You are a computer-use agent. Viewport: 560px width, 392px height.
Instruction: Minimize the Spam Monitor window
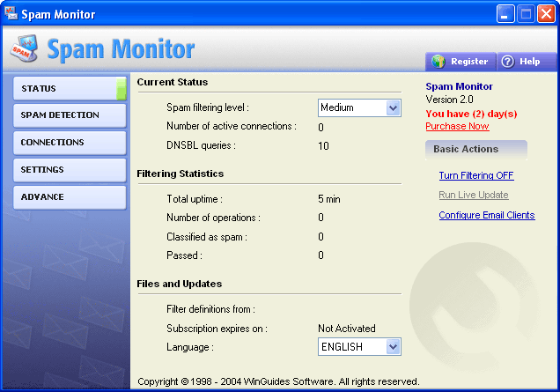pyautogui.click(x=505, y=14)
